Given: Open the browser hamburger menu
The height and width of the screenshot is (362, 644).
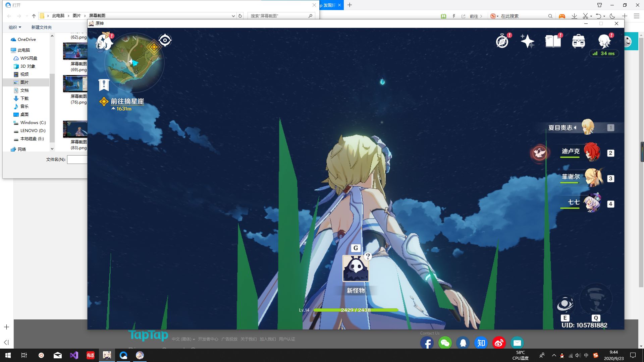Looking at the screenshot, I should tap(636, 16).
